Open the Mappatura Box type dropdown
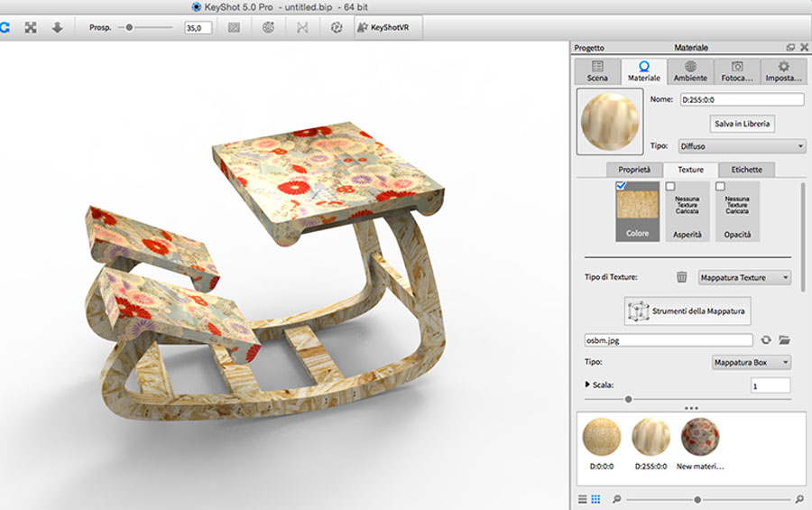Viewport: 812px width, 510px height. point(751,362)
